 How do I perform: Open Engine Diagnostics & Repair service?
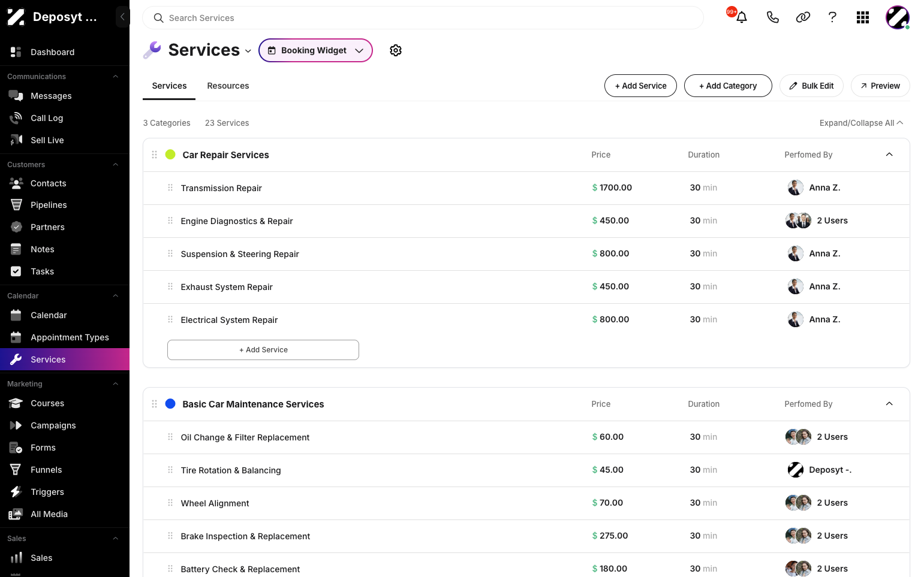point(237,221)
